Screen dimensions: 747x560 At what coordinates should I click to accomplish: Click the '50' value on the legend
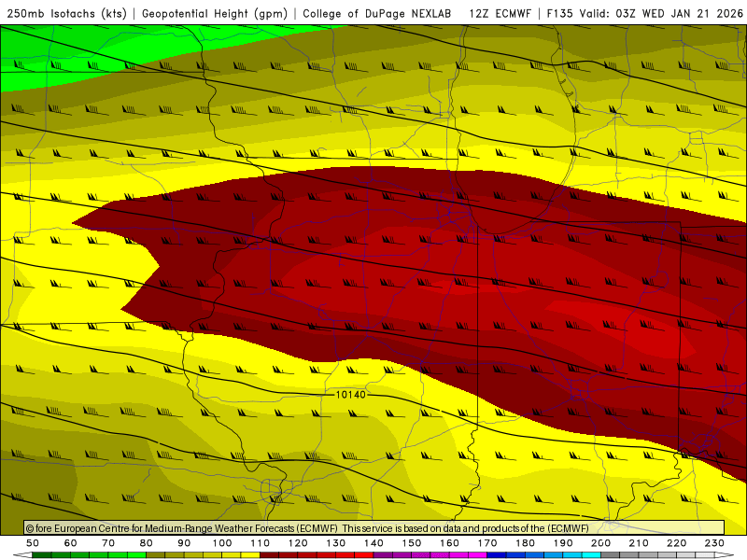(x=33, y=543)
